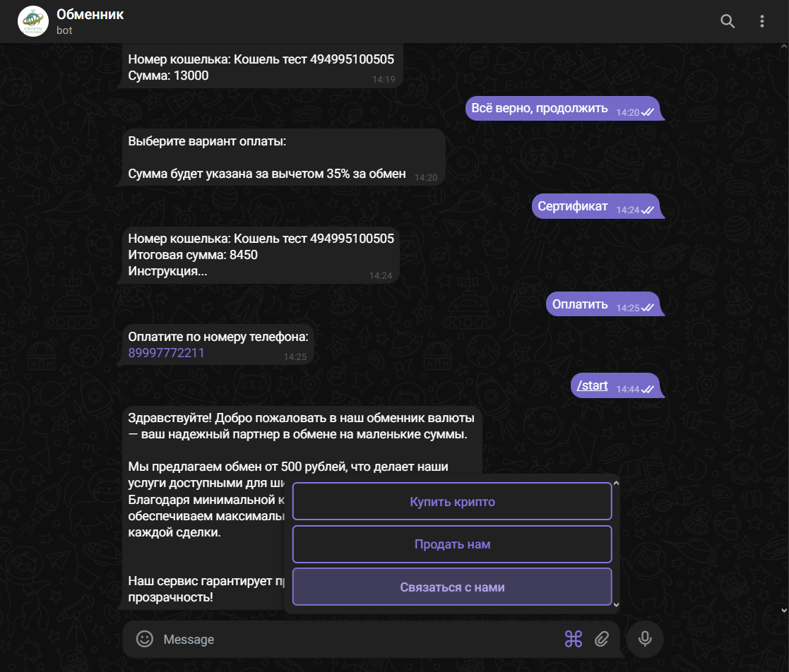789x672 pixels.
Task: Open the Обменник bot profile via its avatar
Action: point(32,21)
